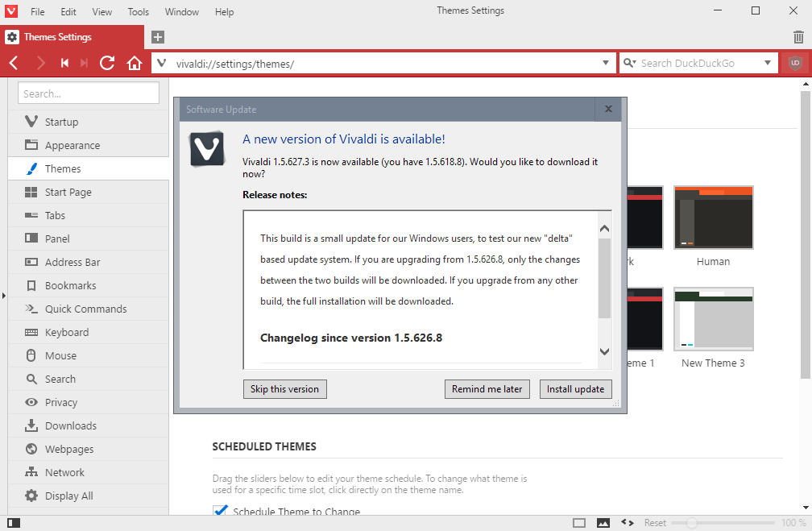Open the Search settings section
This screenshot has width=812, height=531.
pos(88,379)
